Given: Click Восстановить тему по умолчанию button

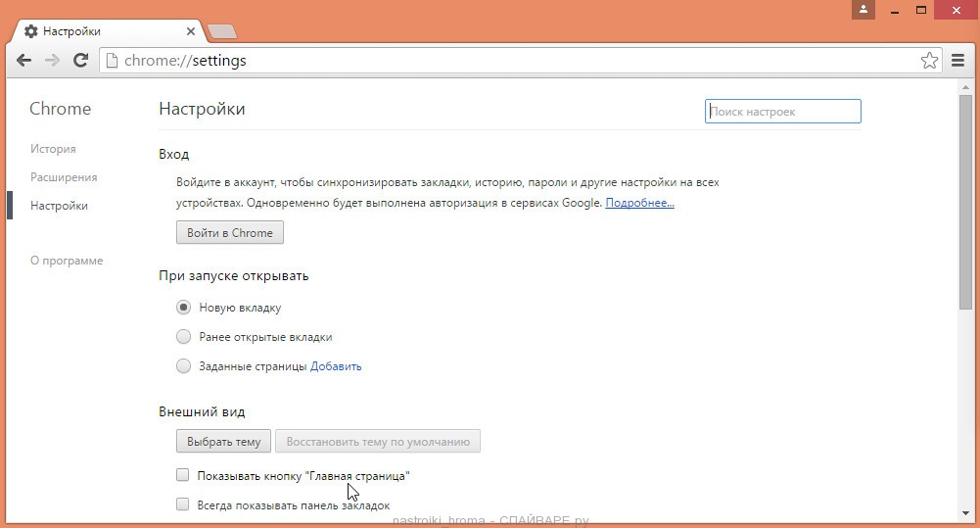Looking at the screenshot, I should click(378, 441).
